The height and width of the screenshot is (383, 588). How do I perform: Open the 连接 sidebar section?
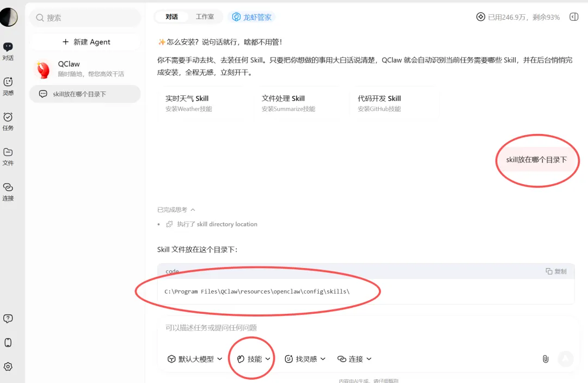coord(8,192)
